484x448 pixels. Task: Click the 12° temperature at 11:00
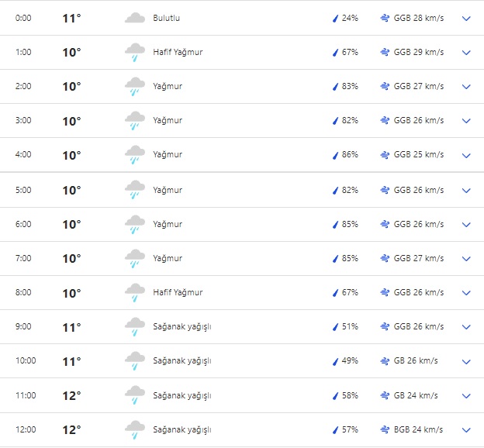pyautogui.click(x=71, y=395)
